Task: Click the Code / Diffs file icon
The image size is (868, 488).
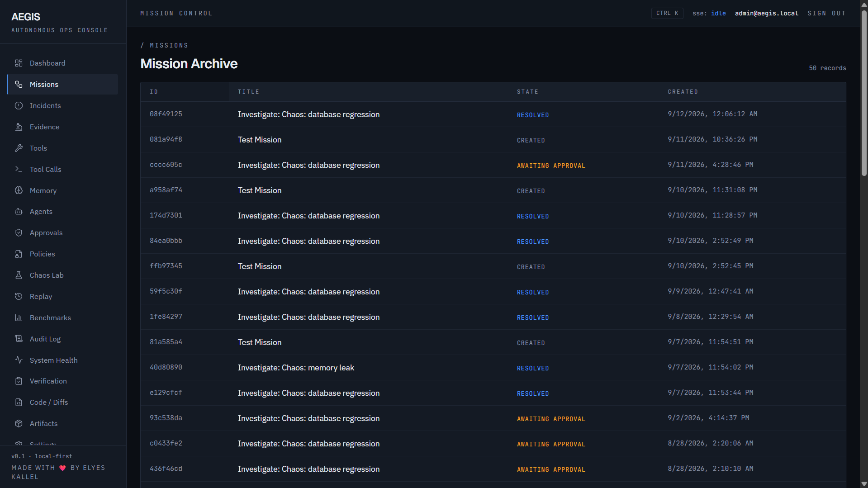Action: (19, 403)
